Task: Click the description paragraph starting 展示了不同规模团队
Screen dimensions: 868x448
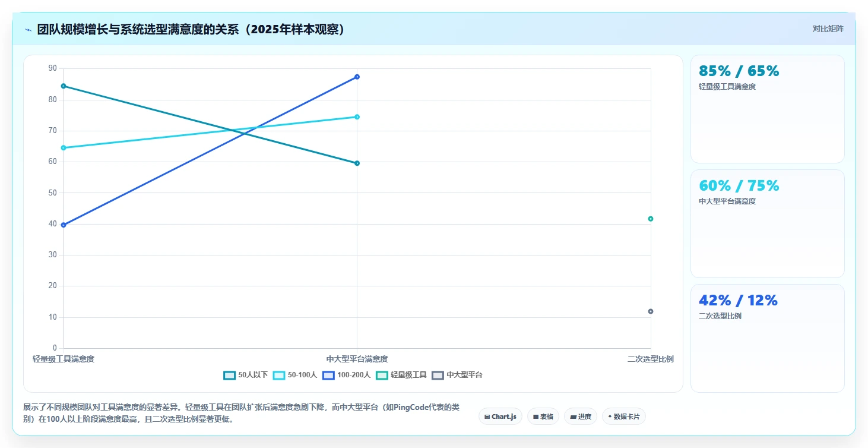Action: [x=242, y=413]
